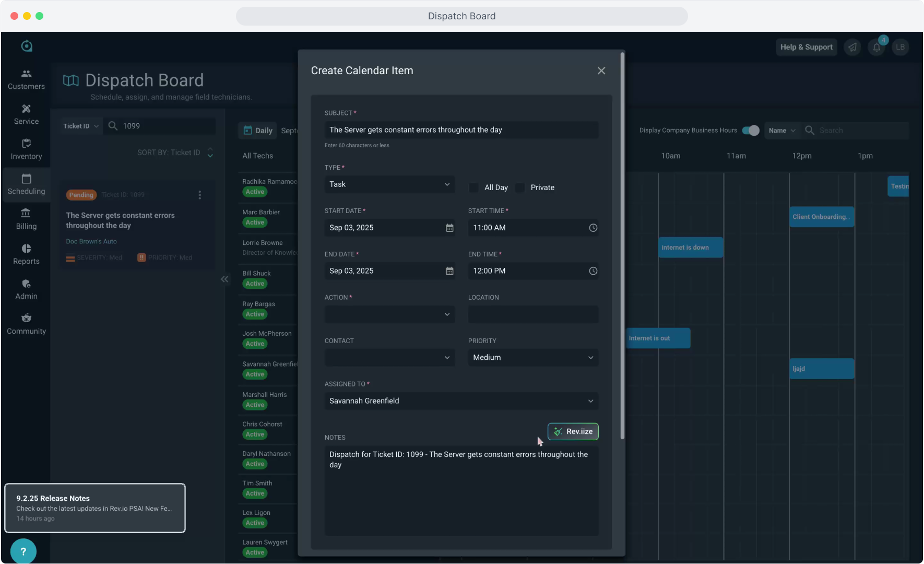This screenshot has height=564, width=924.
Task: Open the help question mark bubble
Action: tap(23, 551)
